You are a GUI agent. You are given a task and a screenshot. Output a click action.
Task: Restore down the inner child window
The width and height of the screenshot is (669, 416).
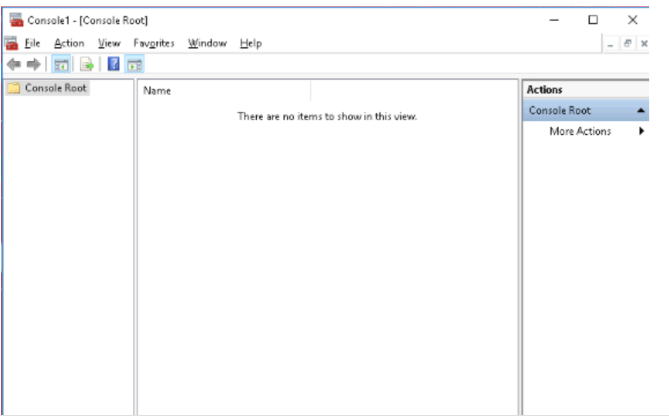[x=627, y=43]
